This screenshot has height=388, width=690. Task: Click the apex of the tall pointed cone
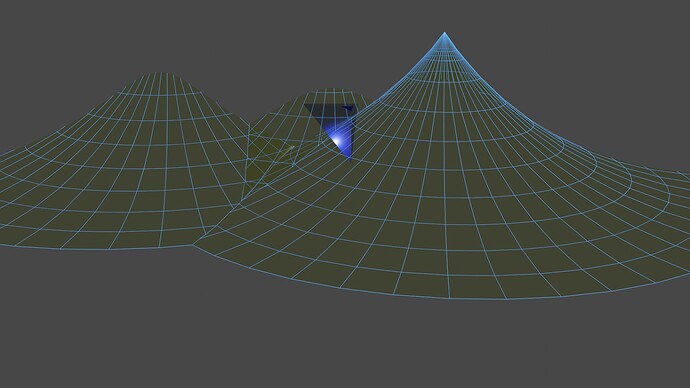444,33
